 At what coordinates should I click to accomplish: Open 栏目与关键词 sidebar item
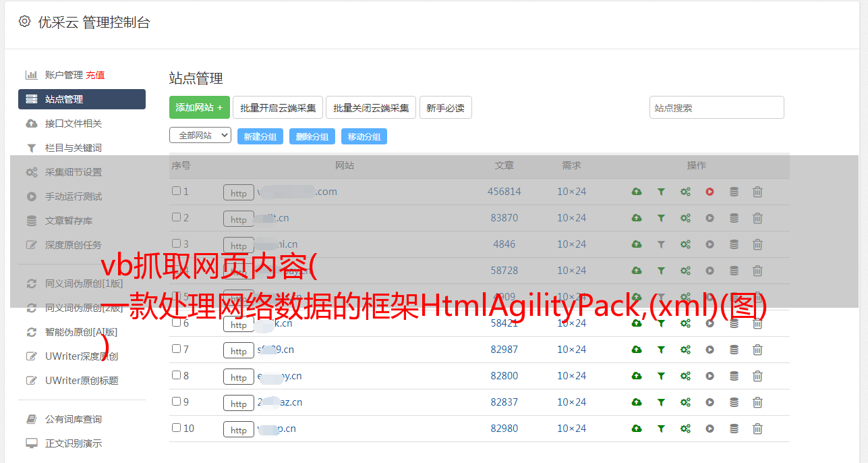pyautogui.click(x=74, y=148)
